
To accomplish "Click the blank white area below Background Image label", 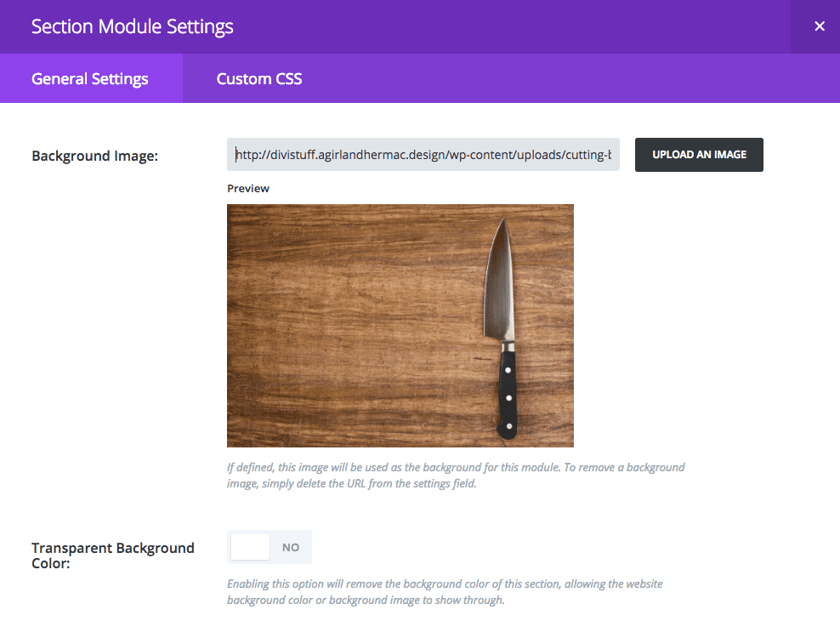I will tap(111, 323).
